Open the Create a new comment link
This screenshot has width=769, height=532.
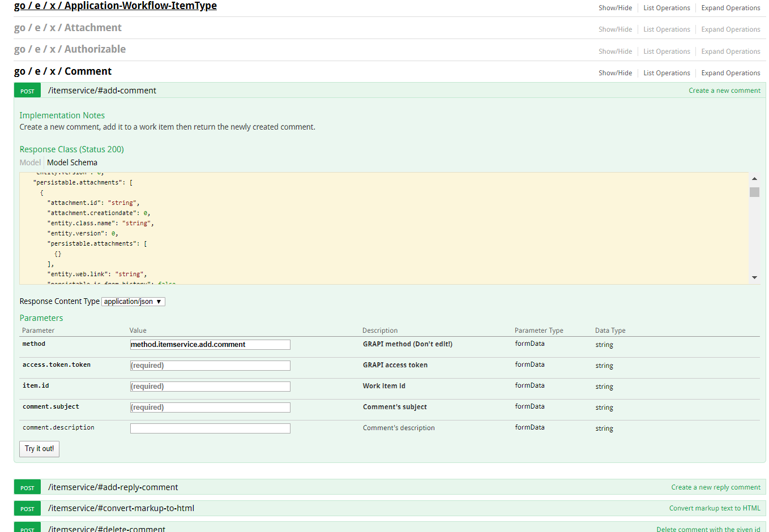(x=724, y=90)
